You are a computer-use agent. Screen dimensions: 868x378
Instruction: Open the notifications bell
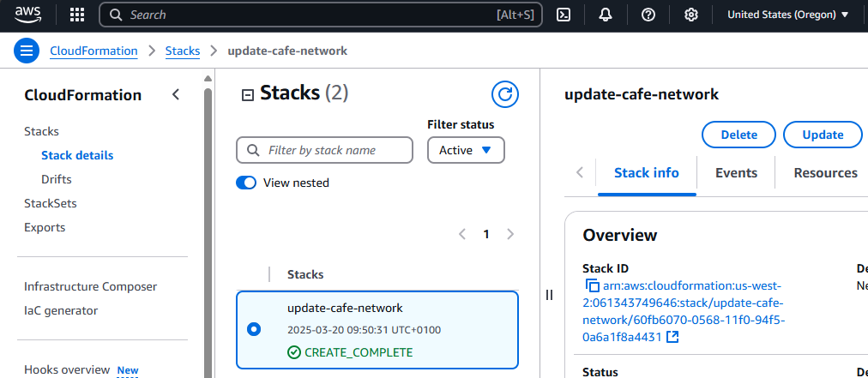point(606,15)
